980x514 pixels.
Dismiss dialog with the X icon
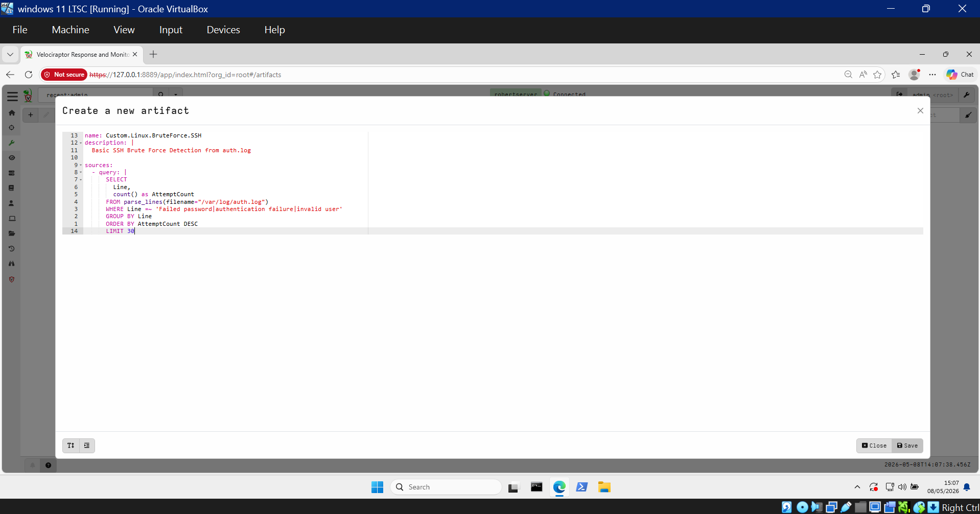[920, 111]
